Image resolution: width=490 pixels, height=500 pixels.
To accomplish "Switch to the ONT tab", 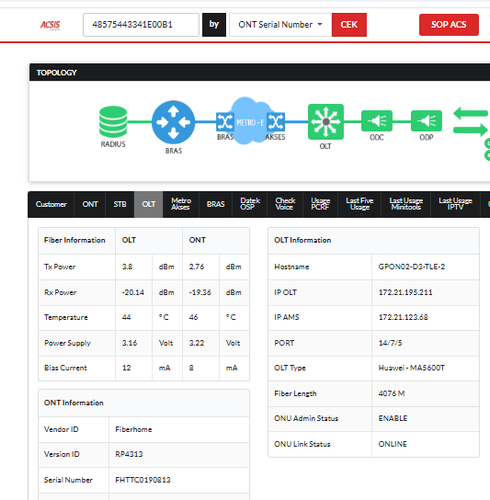I will point(90,204).
